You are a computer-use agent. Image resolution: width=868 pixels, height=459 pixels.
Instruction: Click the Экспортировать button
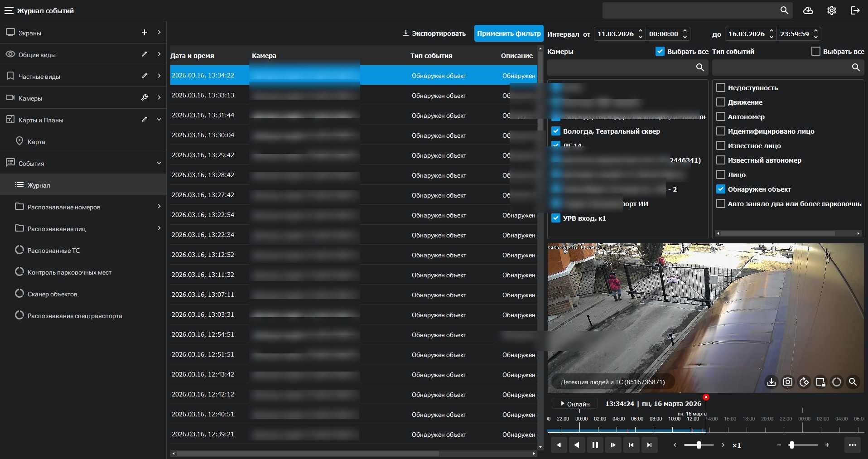pos(434,34)
